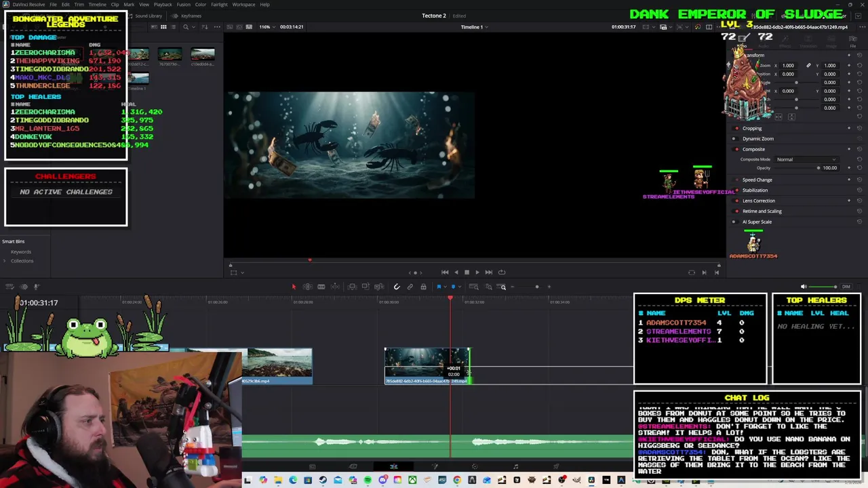Open the Timeline 1 name dropdown
This screenshot has height=488, width=868.
pos(474,27)
